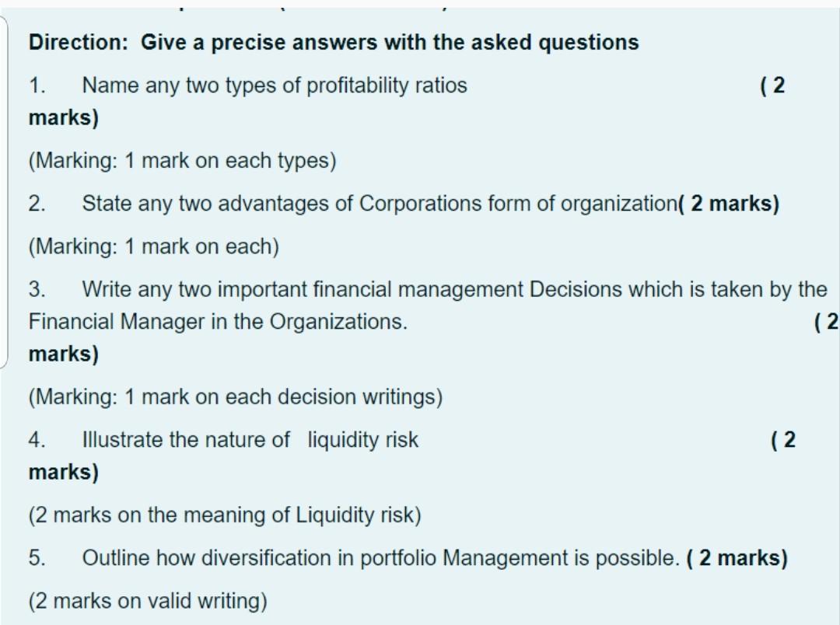The width and height of the screenshot is (840, 625).
Task: Click the bold 'marks)' below question 1
Action: [64, 118]
